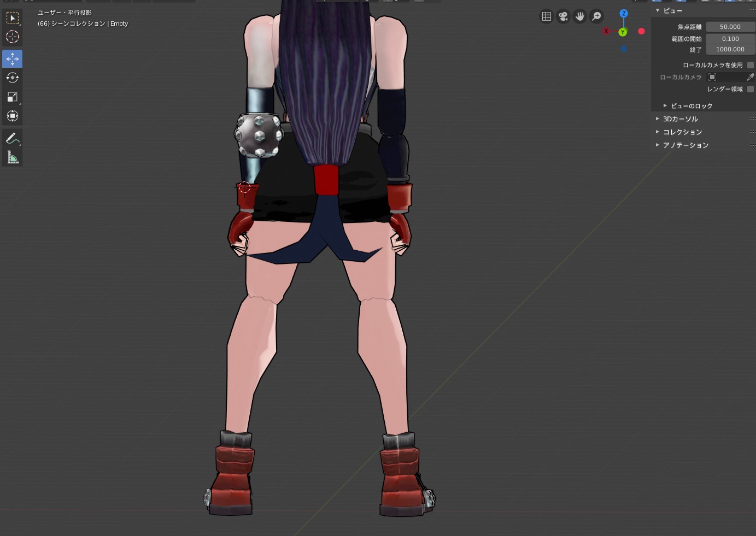This screenshot has width=756, height=536.
Task: Enable the ローカルカメラを使用 checkbox
Action: pyautogui.click(x=751, y=65)
